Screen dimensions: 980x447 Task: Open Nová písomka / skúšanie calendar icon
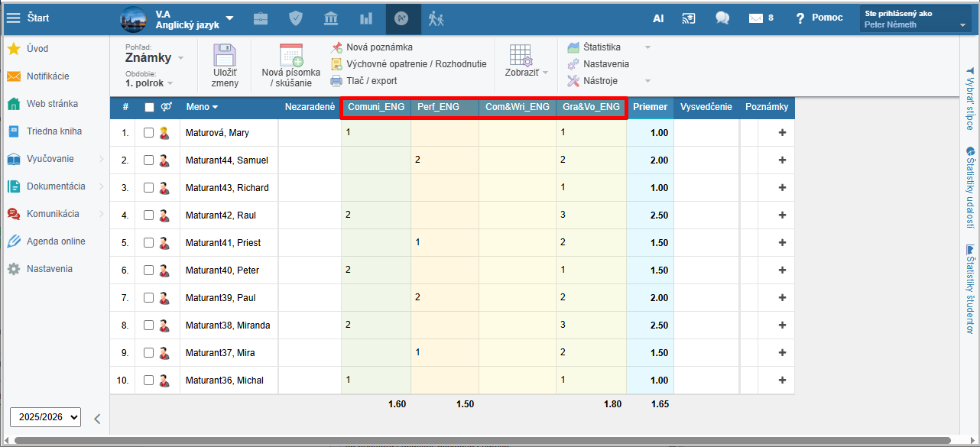290,56
